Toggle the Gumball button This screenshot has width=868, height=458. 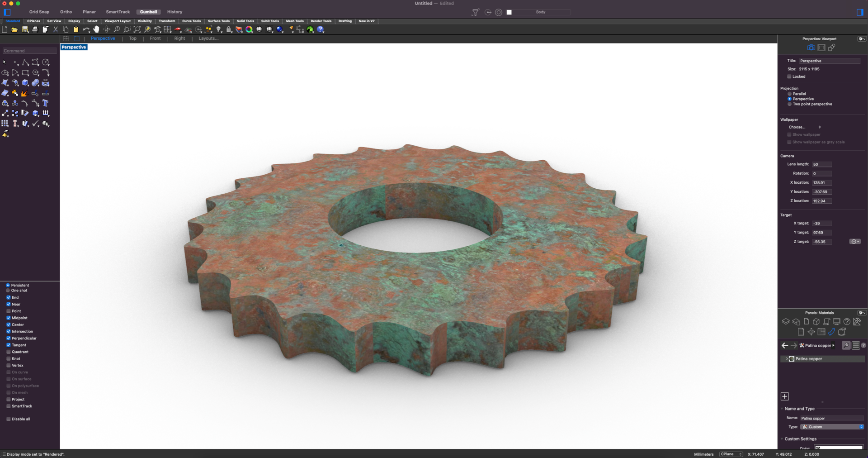coord(148,12)
